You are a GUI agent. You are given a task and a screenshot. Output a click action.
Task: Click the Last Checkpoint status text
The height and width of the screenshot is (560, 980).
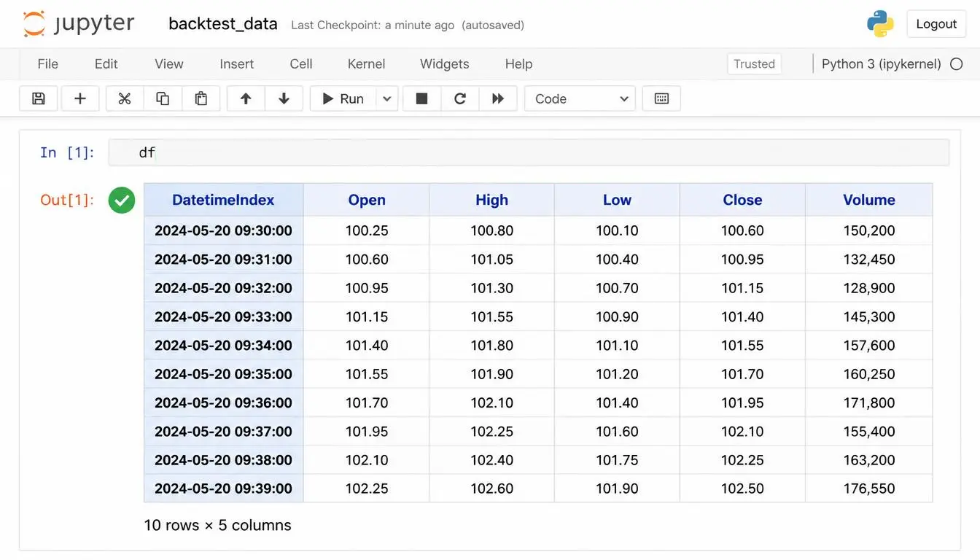(408, 25)
